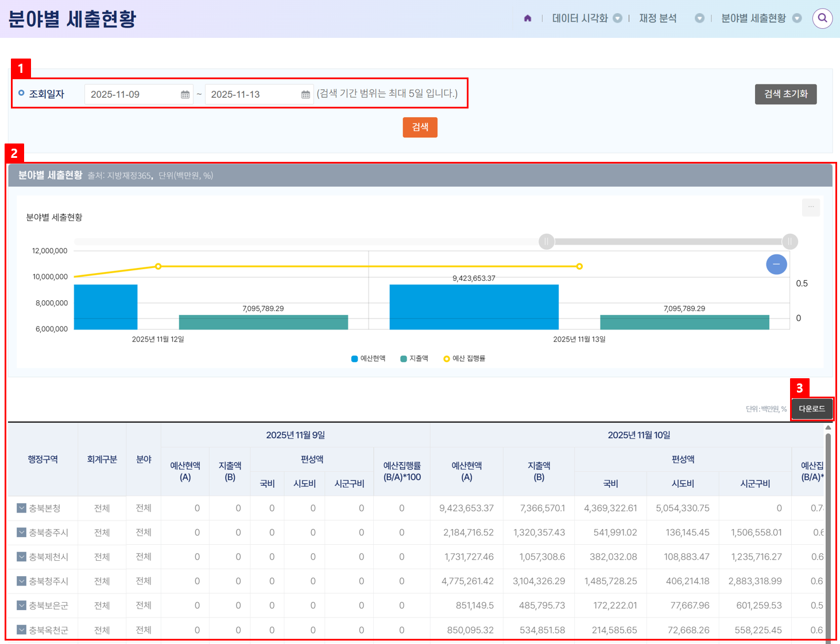Open end date calendar picker icon
This screenshot has width=840, height=644.
click(305, 95)
